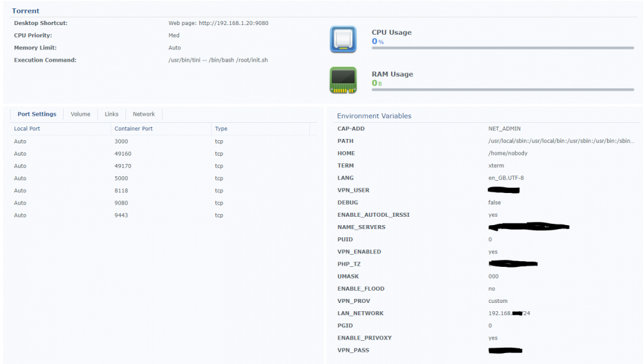Click the CAP-ADD value NET_ADMIN

pyautogui.click(x=504, y=129)
